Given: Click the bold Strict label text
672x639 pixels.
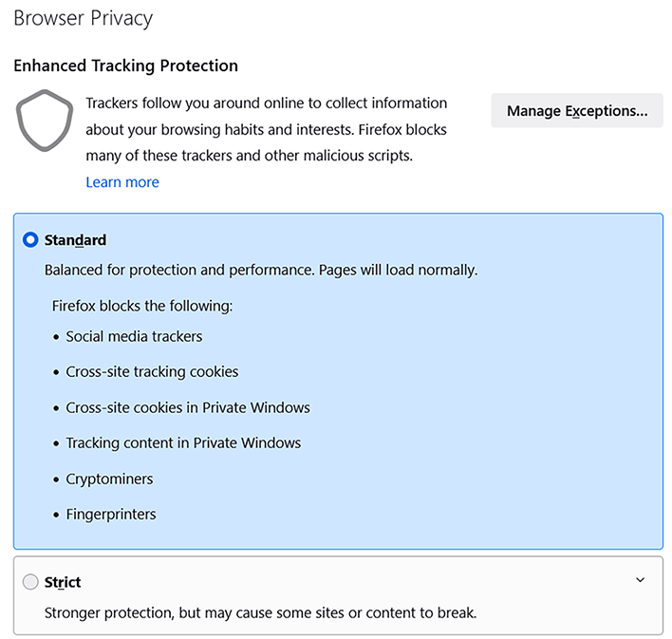Looking at the screenshot, I should point(63,582).
